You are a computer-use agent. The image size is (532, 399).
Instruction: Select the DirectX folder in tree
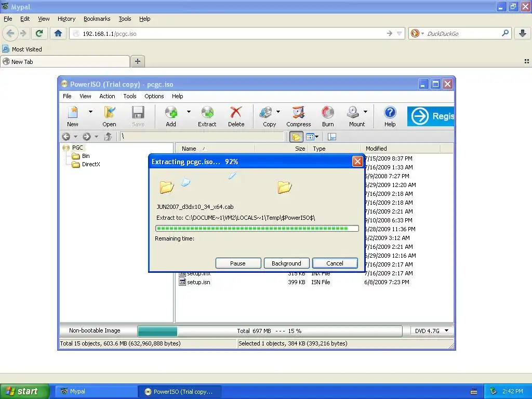[x=86, y=164]
